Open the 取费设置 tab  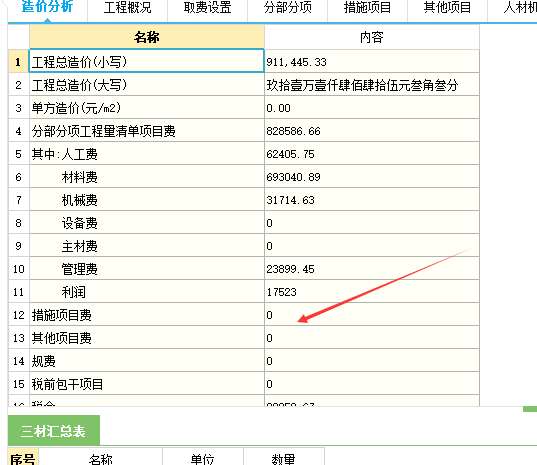[x=208, y=8]
